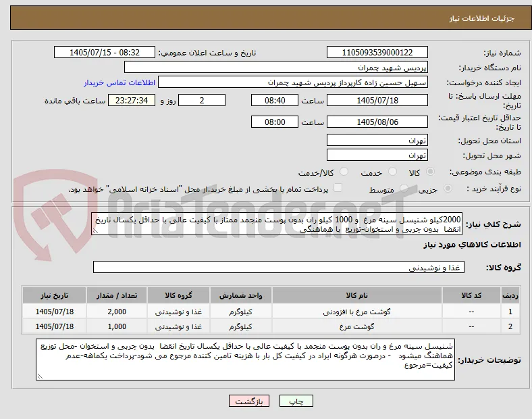Image resolution: width=532 pixels, height=419 pixels.
Task: Click the گروه کالا column header
Action: (178, 295)
